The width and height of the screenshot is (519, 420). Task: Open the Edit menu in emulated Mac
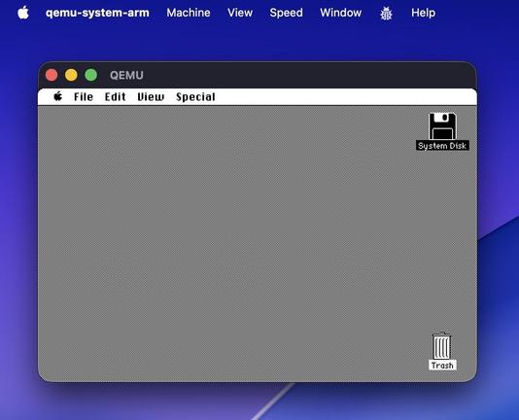pos(116,96)
